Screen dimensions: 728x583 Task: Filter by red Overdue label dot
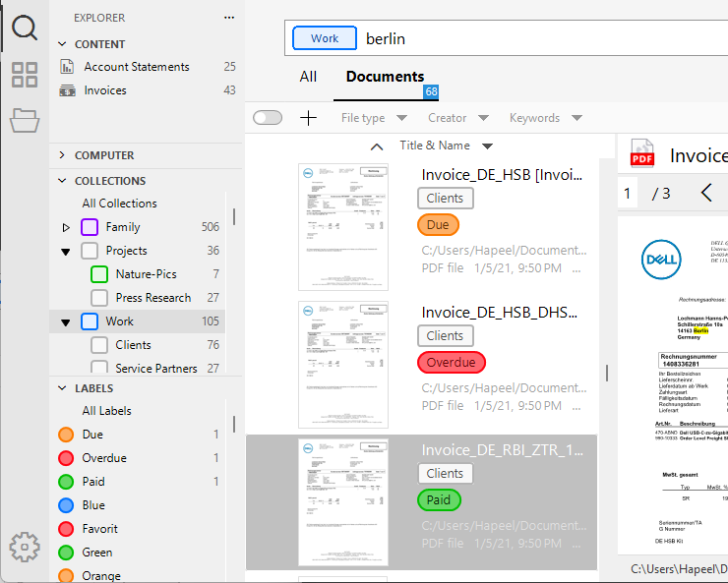click(x=66, y=458)
